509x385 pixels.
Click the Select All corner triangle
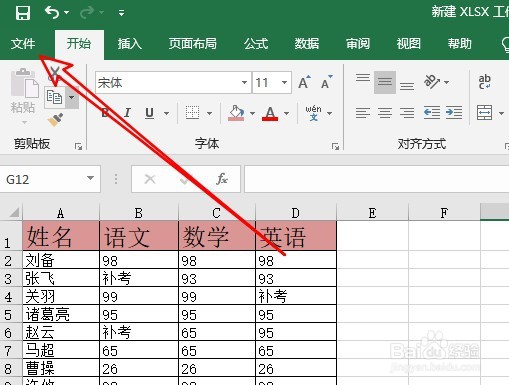(13, 212)
